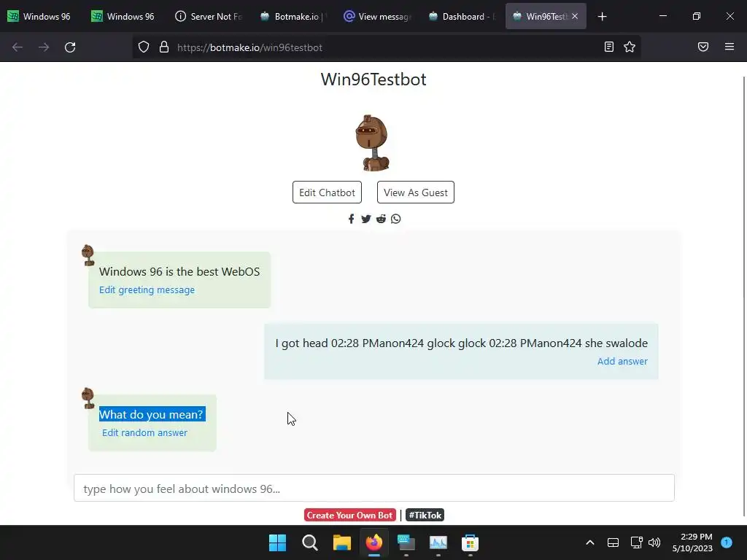Open the Firefox hamburger menu

click(729, 47)
